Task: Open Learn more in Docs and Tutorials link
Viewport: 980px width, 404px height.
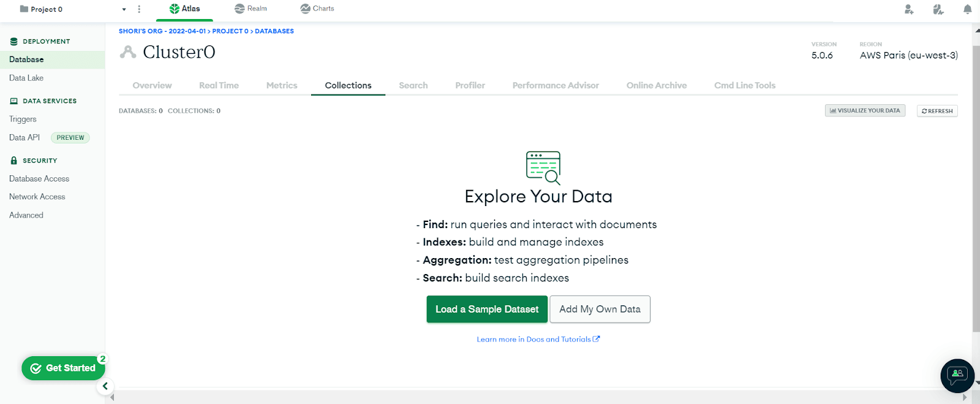Action: coord(538,339)
